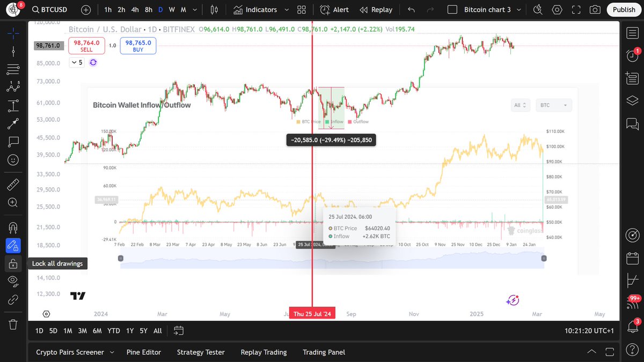644x362 pixels.
Task: Select the trend line drawing tool
Action: tap(13, 51)
